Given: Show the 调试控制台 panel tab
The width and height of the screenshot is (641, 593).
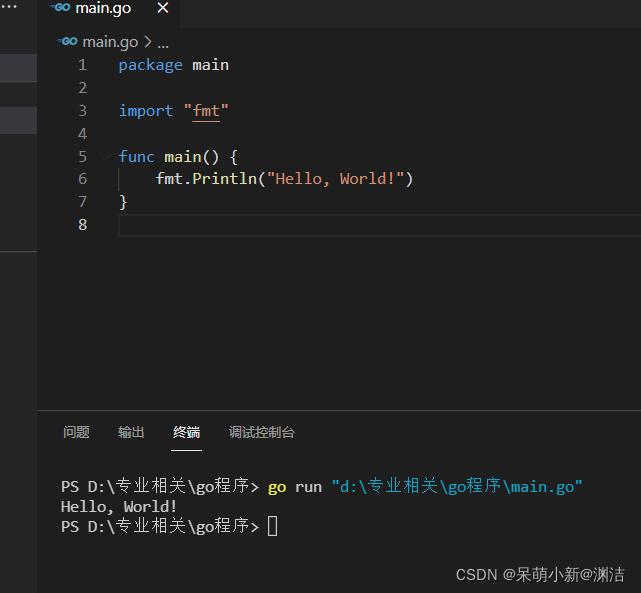Looking at the screenshot, I should (261, 433).
